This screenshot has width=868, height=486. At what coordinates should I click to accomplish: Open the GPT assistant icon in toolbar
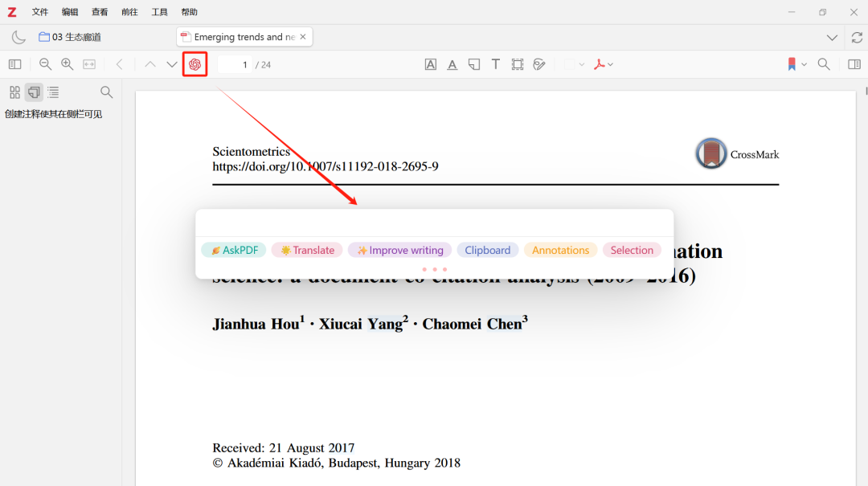(194, 64)
